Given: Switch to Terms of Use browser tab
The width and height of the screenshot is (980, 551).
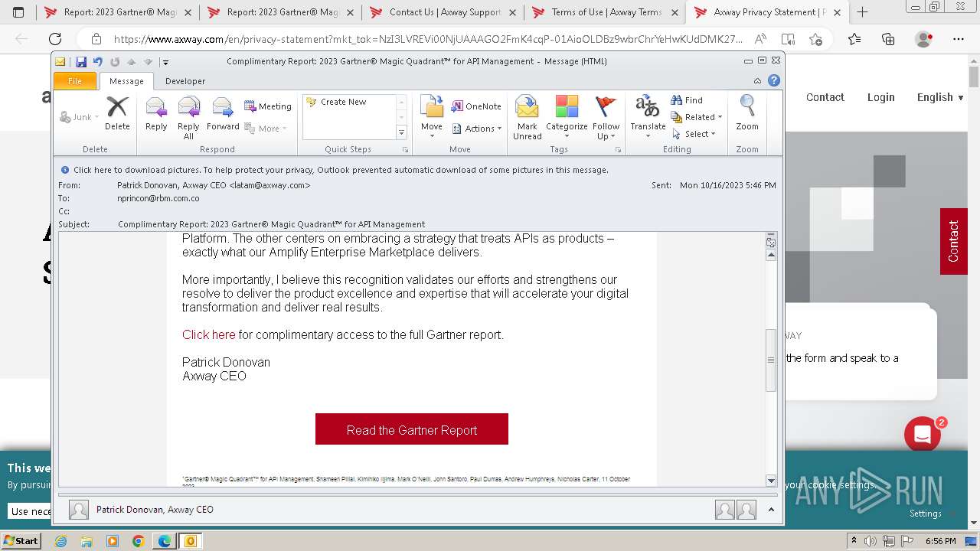Looking at the screenshot, I should coord(606,12).
